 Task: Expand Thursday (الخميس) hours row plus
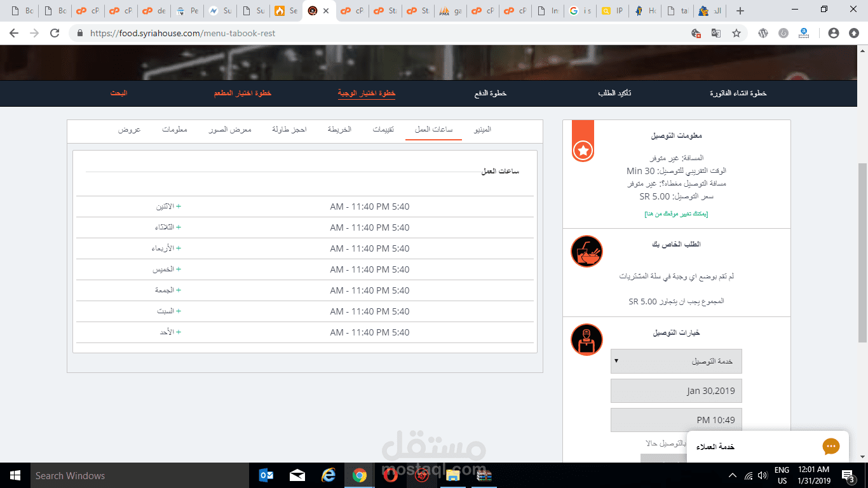coord(179,269)
